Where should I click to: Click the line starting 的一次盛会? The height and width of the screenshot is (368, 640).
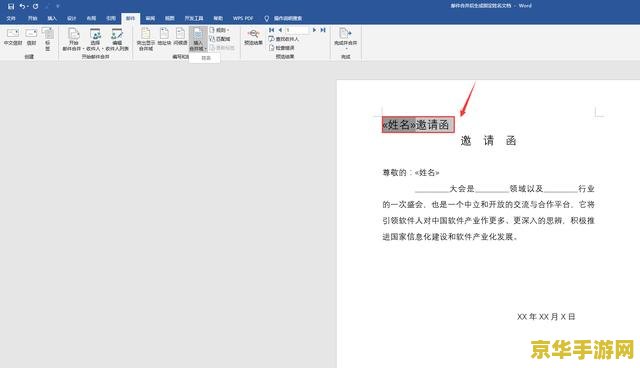coord(488,204)
